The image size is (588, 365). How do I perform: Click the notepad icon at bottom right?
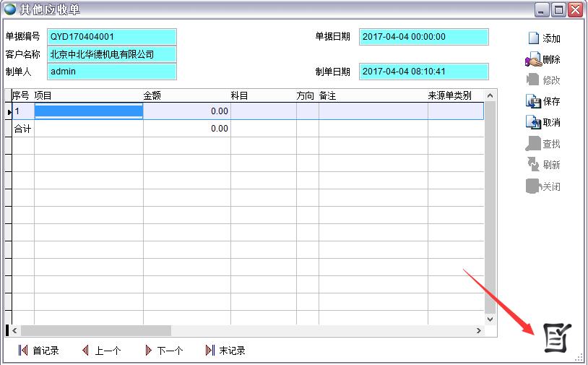[556, 338]
